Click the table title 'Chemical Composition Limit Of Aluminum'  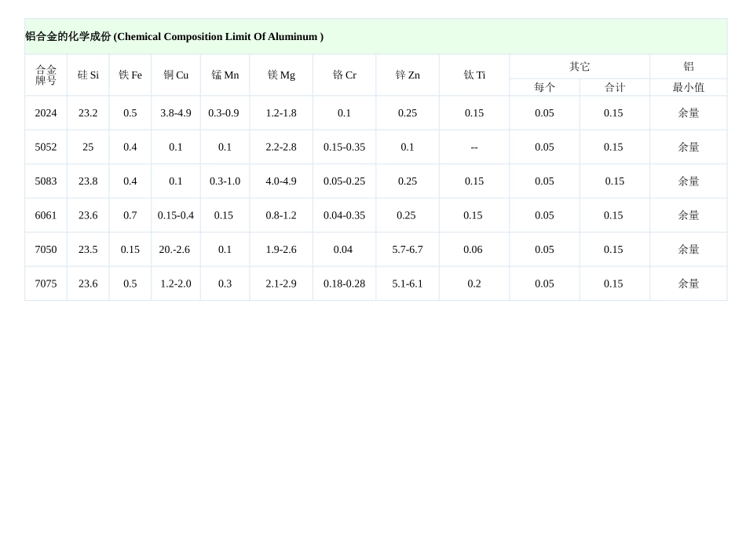218,37
